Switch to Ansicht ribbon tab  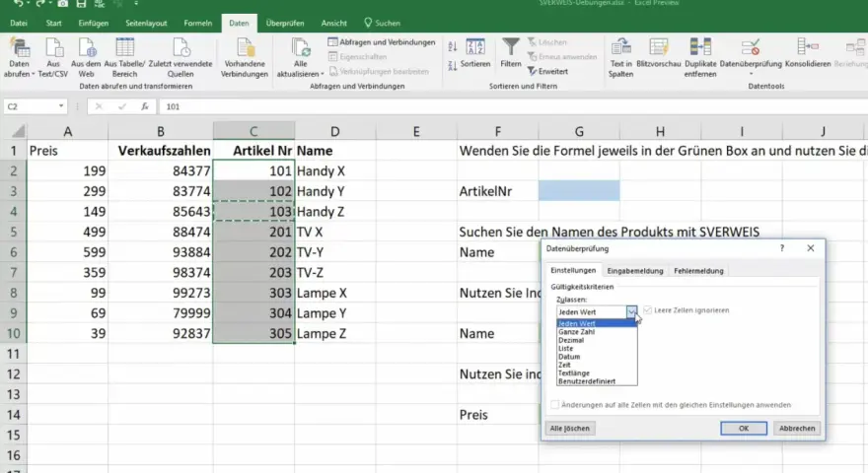click(333, 23)
